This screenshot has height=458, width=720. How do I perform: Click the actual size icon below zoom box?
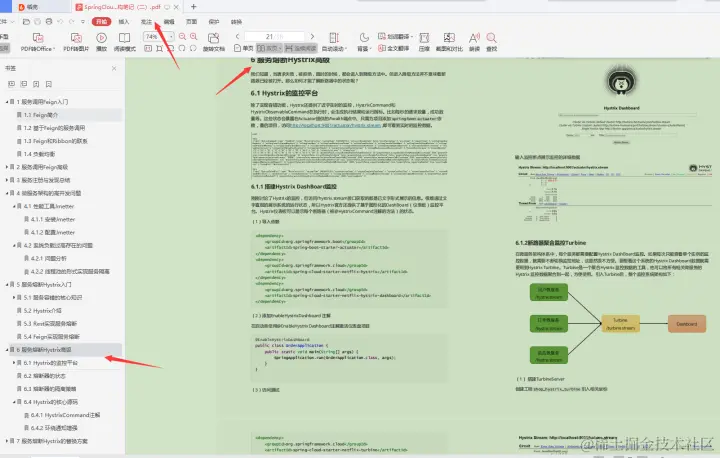click(148, 48)
